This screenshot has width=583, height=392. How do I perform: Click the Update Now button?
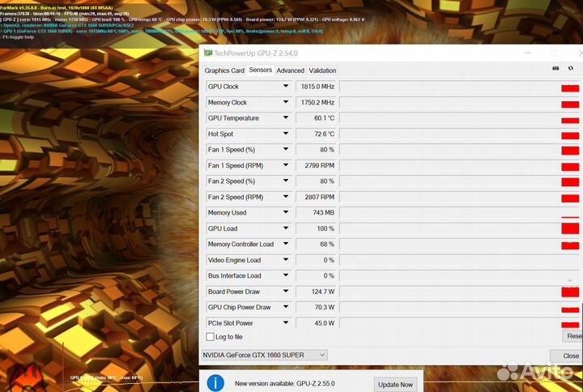tap(394, 385)
